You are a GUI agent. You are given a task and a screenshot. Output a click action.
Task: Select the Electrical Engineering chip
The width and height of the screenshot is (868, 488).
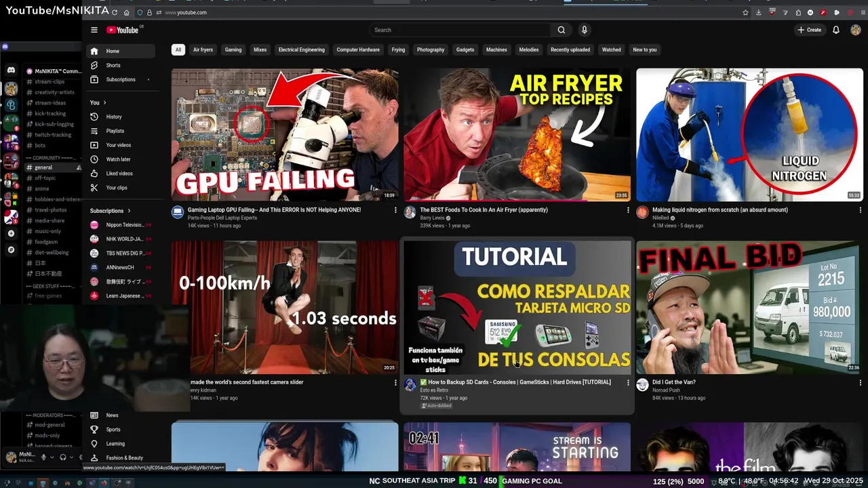(x=301, y=49)
